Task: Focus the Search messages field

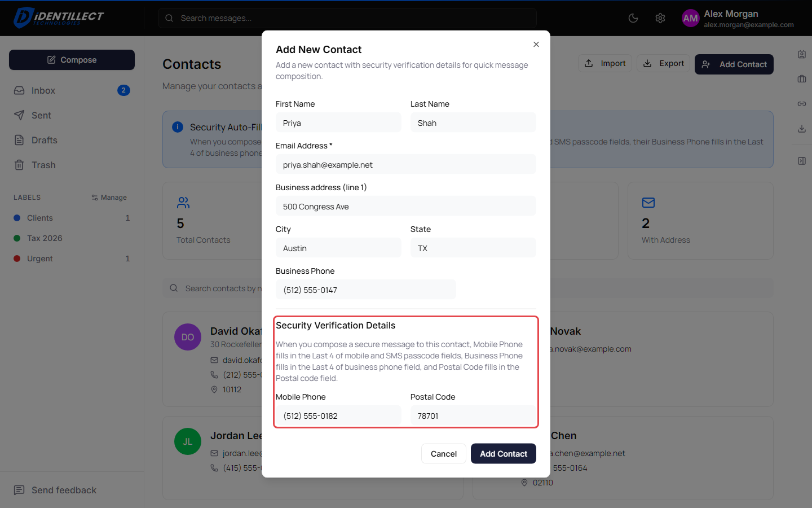Action: click(347, 18)
